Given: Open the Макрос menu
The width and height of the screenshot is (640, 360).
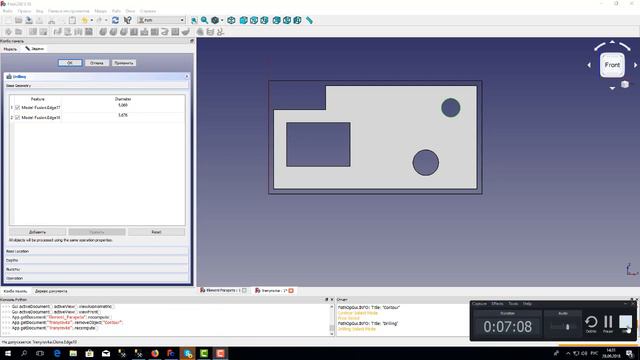Looking at the screenshot, I should tap(100, 11).
